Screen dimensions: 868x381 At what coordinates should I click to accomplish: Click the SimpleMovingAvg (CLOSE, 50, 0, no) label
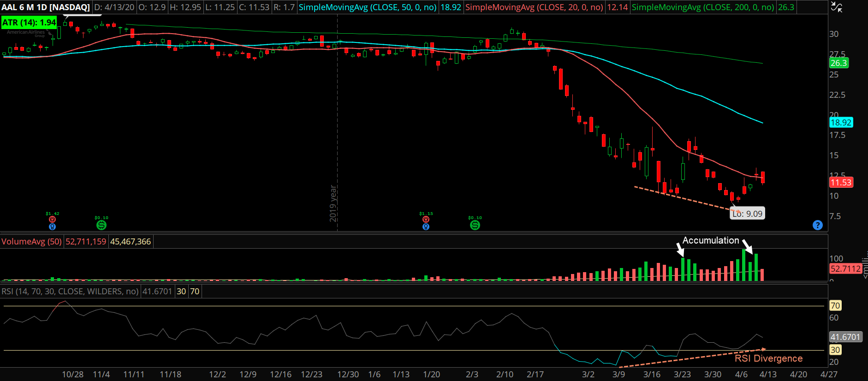(x=368, y=7)
